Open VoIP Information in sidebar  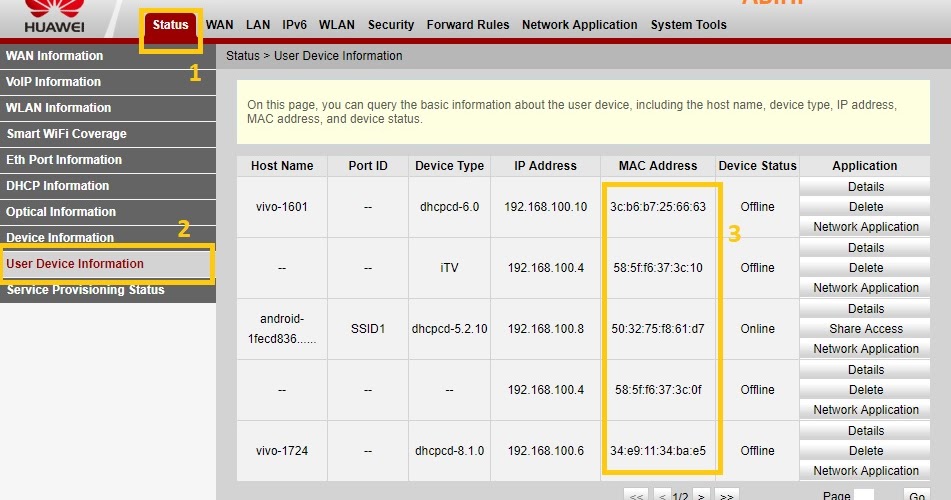(108, 82)
